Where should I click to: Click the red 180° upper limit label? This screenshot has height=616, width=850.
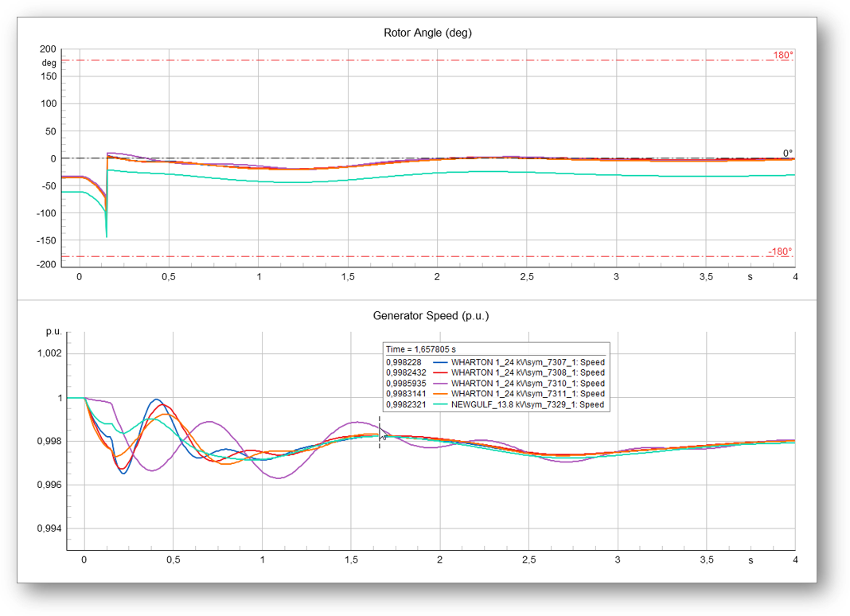point(783,56)
